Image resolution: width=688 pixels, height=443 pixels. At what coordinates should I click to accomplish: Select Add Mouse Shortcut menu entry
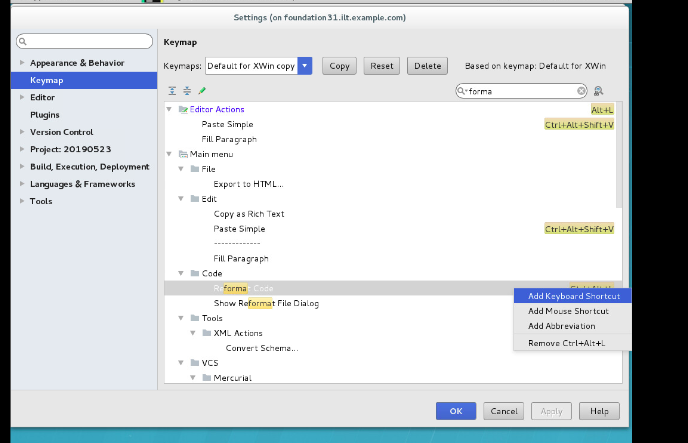(567, 311)
